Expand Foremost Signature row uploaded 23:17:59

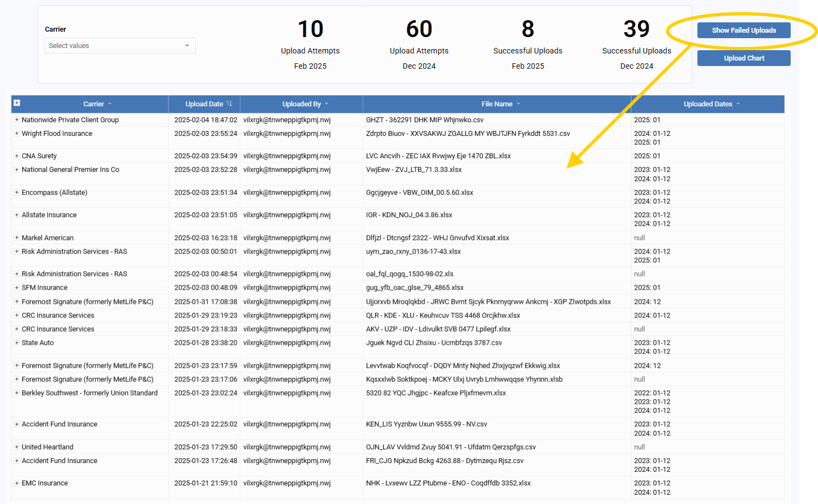[x=17, y=365]
